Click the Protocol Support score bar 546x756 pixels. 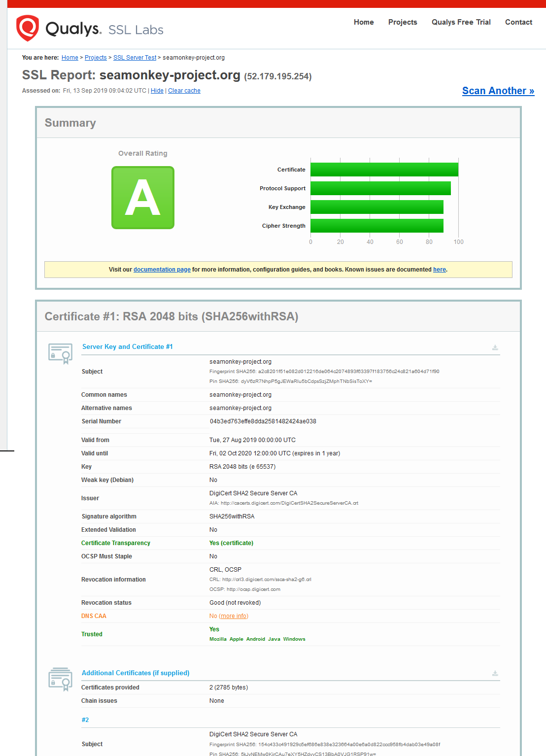point(380,188)
